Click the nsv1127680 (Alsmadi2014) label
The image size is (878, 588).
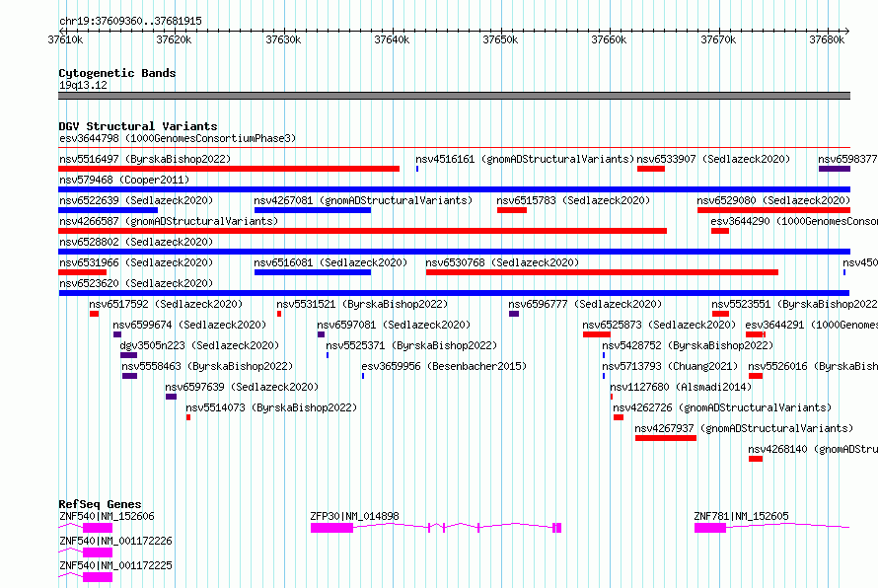click(x=681, y=387)
